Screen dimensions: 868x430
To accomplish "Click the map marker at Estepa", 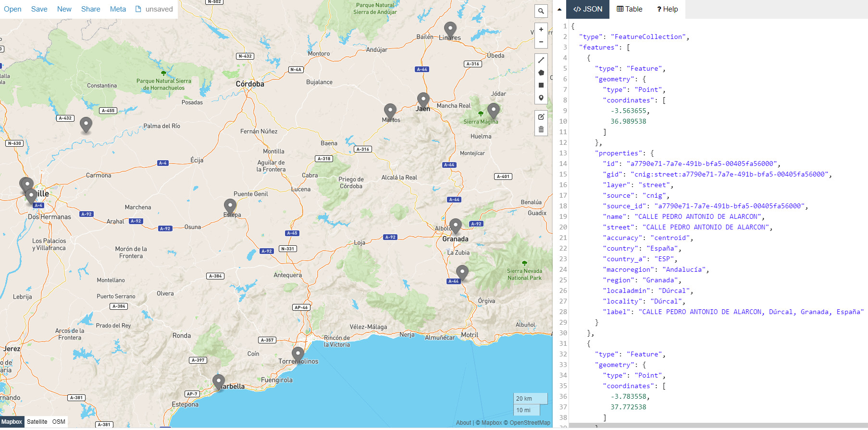I will (230, 207).
